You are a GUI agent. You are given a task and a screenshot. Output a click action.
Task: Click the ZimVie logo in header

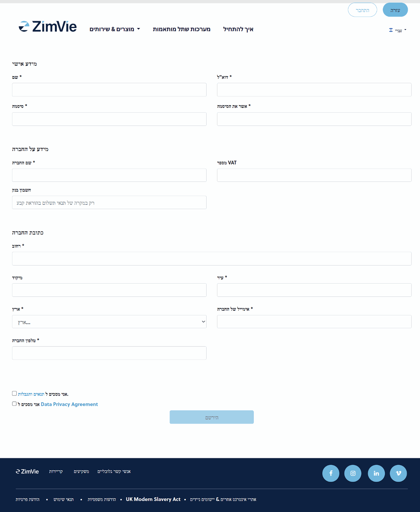click(48, 27)
